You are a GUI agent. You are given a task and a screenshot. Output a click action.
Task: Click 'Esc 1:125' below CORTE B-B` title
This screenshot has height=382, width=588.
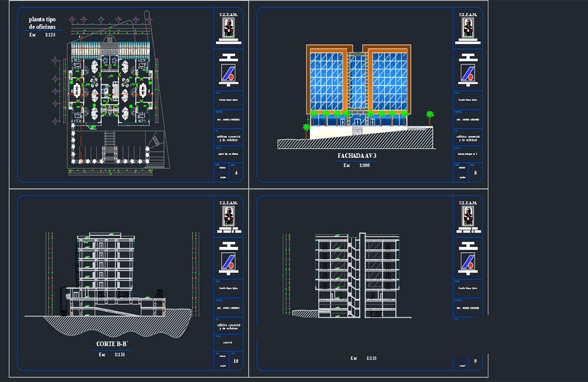(112, 354)
